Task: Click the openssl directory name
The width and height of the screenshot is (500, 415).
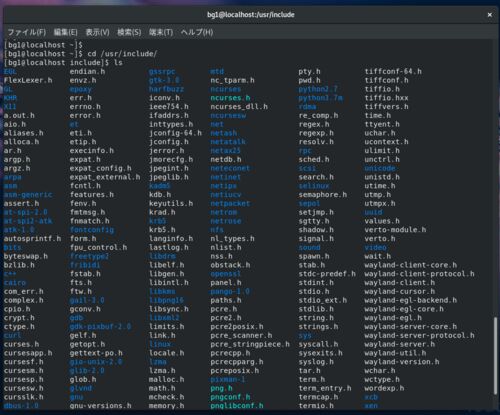Action: (x=226, y=274)
